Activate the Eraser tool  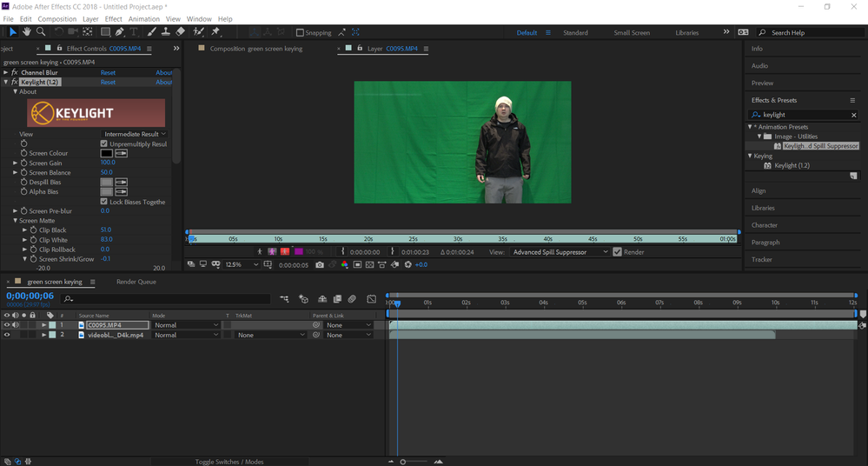pos(180,32)
